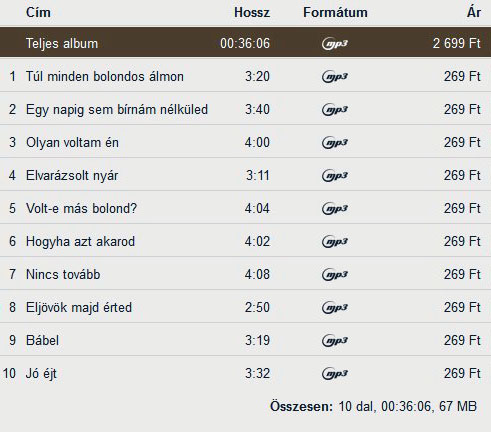Click the Formátum column header
Screen dimensions: 491x432
point(335,12)
